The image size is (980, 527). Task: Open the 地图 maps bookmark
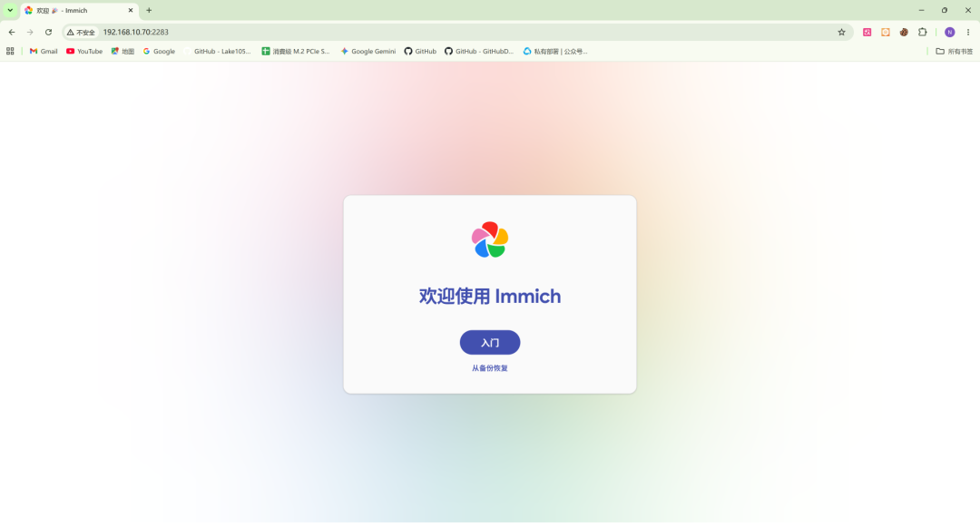(122, 51)
